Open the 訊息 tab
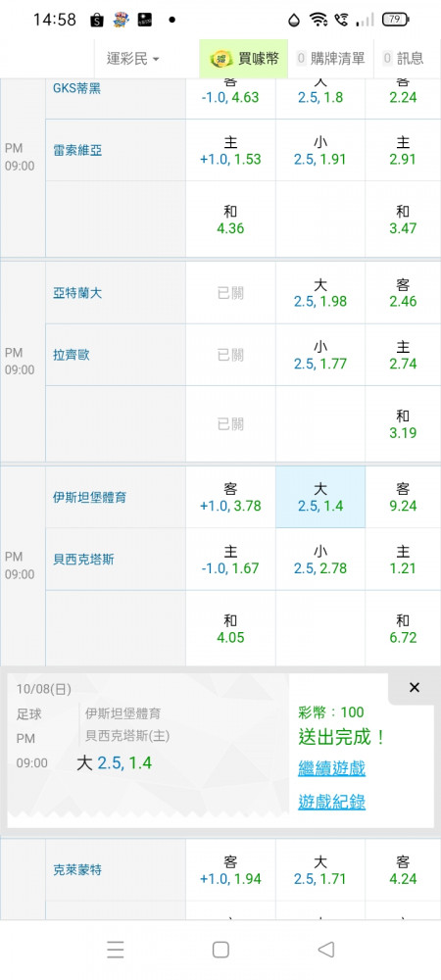The width and height of the screenshot is (441, 980). 403,59
